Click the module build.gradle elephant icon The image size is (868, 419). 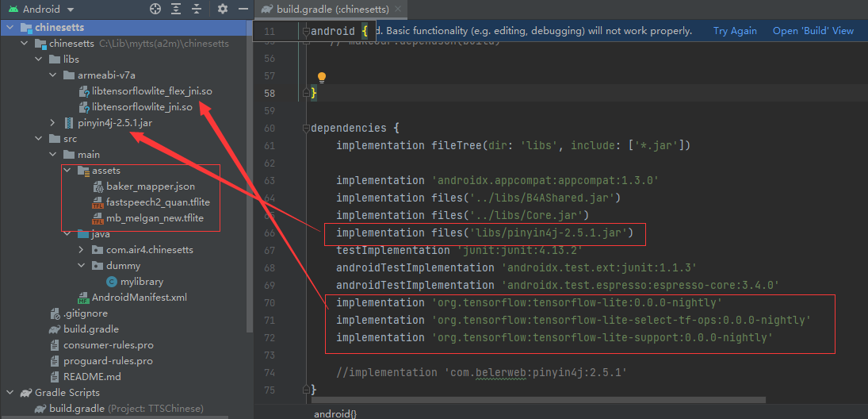[x=55, y=329]
